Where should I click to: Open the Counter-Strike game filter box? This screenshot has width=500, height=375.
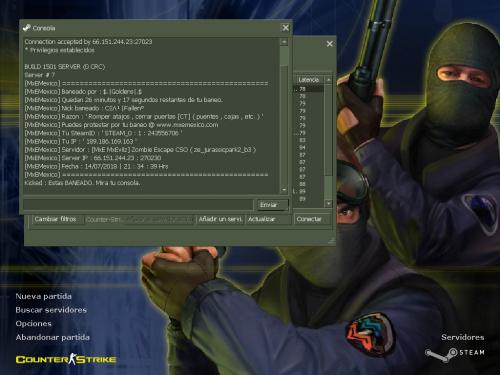tap(139, 220)
